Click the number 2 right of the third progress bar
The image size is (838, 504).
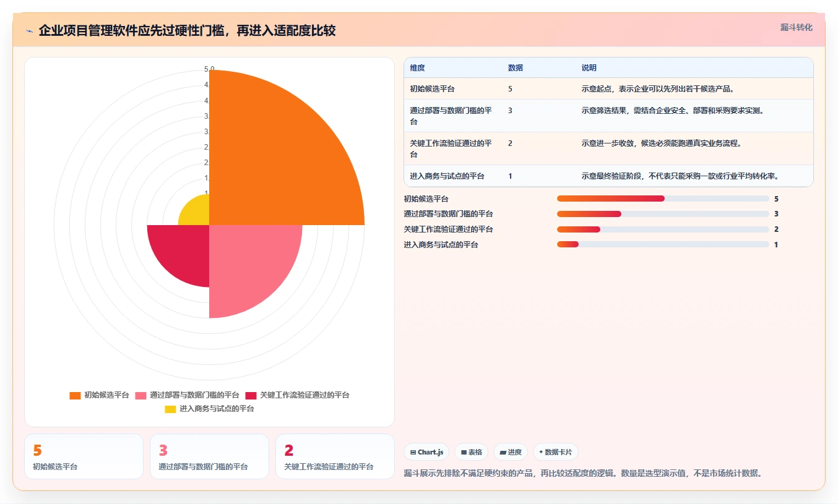tap(776, 229)
